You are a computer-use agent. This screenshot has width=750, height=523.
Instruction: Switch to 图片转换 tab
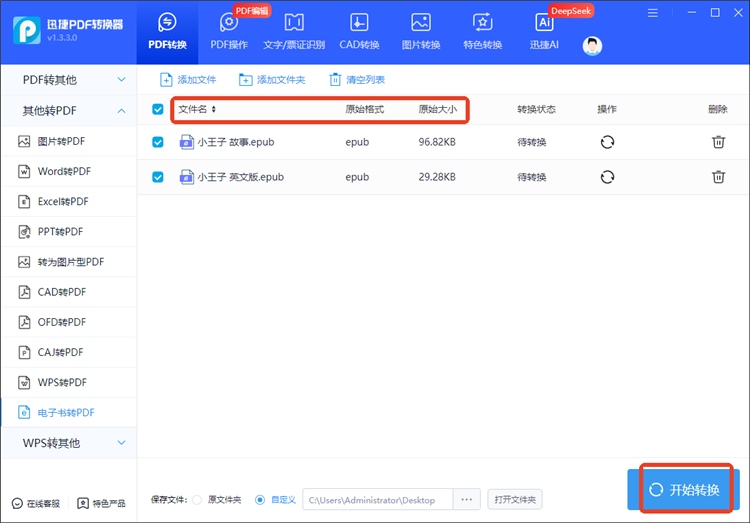(x=421, y=32)
